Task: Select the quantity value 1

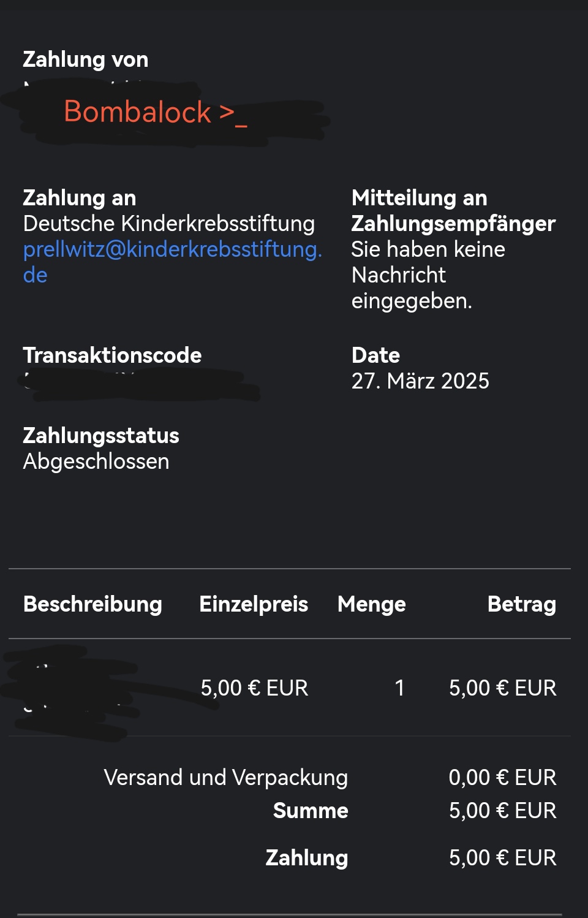Action: 399,688
